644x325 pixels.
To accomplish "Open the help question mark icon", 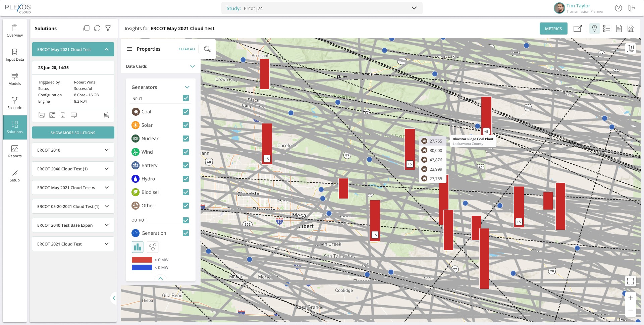I will pyautogui.click(x=619, y=8).
